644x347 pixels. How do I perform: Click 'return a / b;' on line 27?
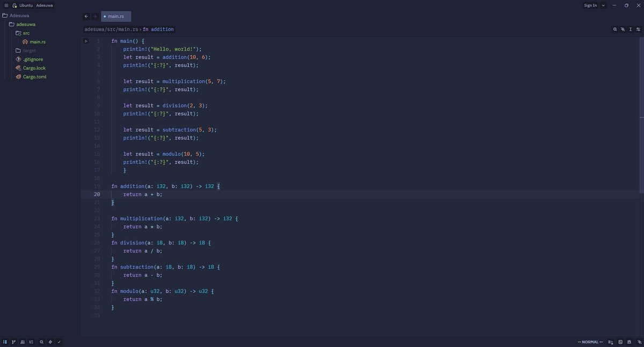[143, 251]
